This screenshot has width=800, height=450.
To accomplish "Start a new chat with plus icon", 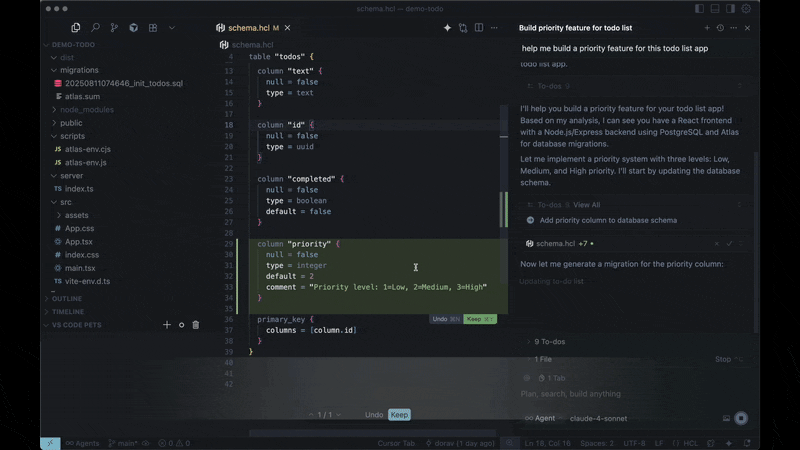I will click(707, 28).
